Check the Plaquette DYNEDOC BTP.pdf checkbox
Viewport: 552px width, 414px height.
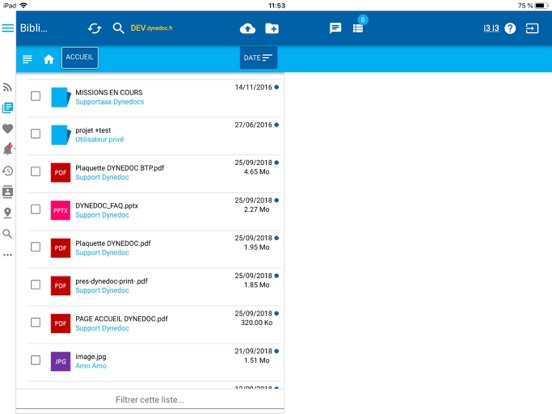pyautogui.click(x=36, y=171)
